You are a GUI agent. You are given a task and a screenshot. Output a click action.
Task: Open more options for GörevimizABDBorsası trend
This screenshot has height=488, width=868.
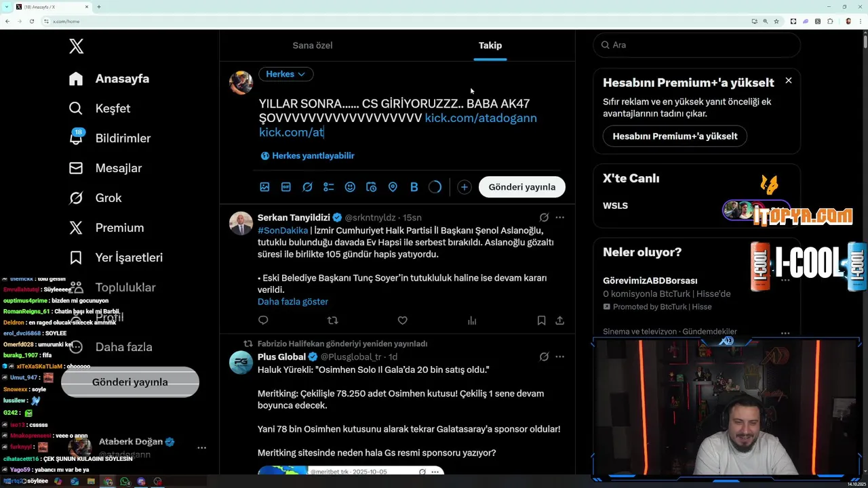coord(785,281)
